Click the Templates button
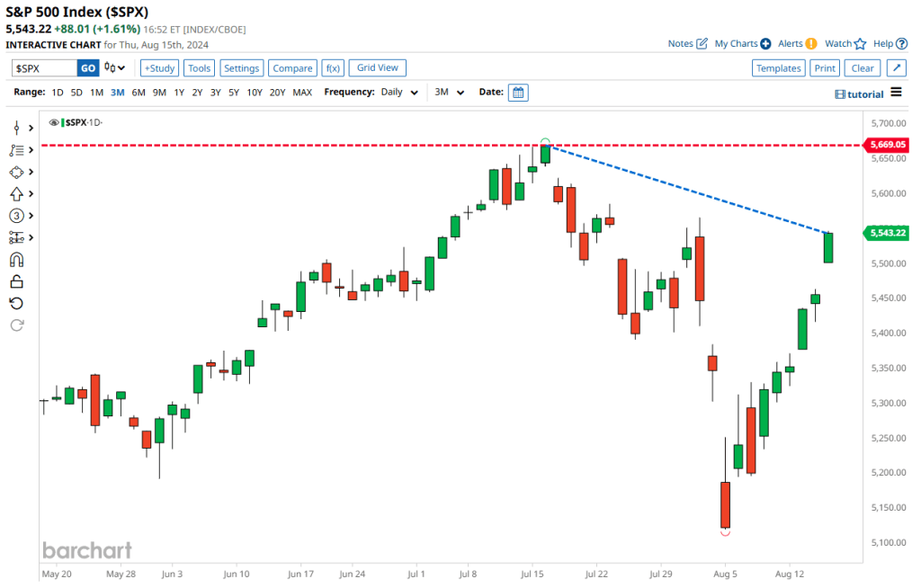 coord(778,68)
